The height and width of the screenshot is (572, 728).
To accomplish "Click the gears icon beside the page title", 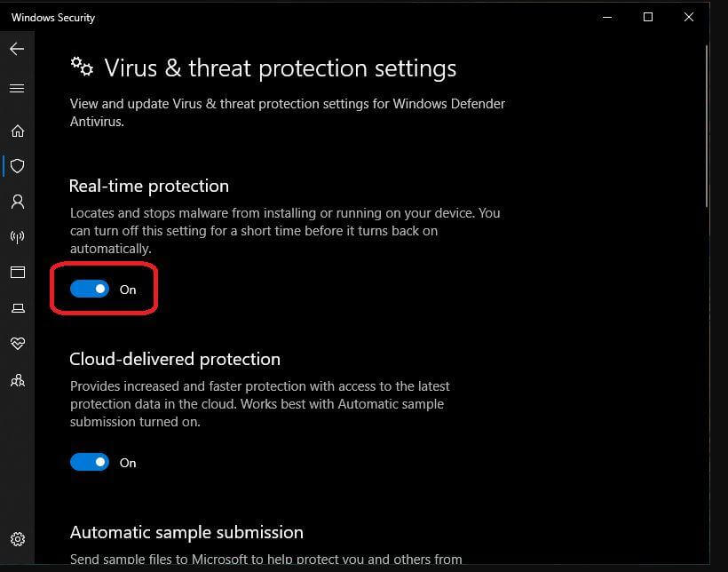I will [x=81, y=66].
